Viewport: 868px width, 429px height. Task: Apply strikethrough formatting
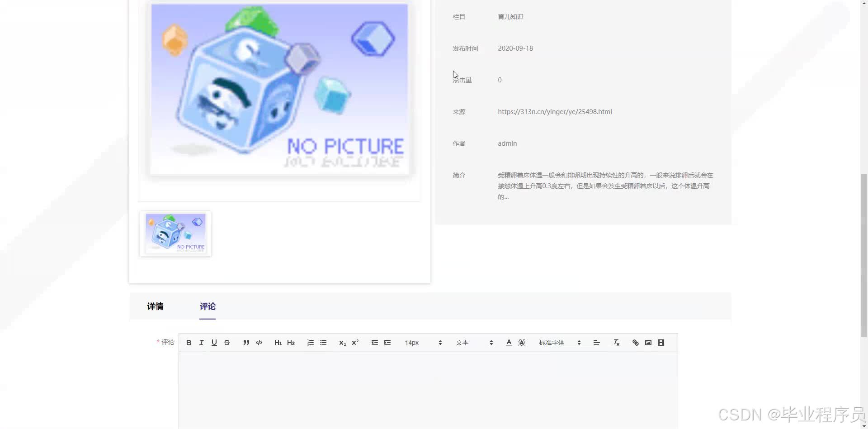point(227,343)
